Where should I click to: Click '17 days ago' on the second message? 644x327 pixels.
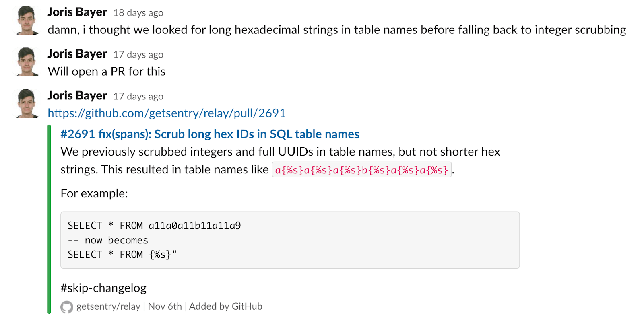(x=138, y=54)
